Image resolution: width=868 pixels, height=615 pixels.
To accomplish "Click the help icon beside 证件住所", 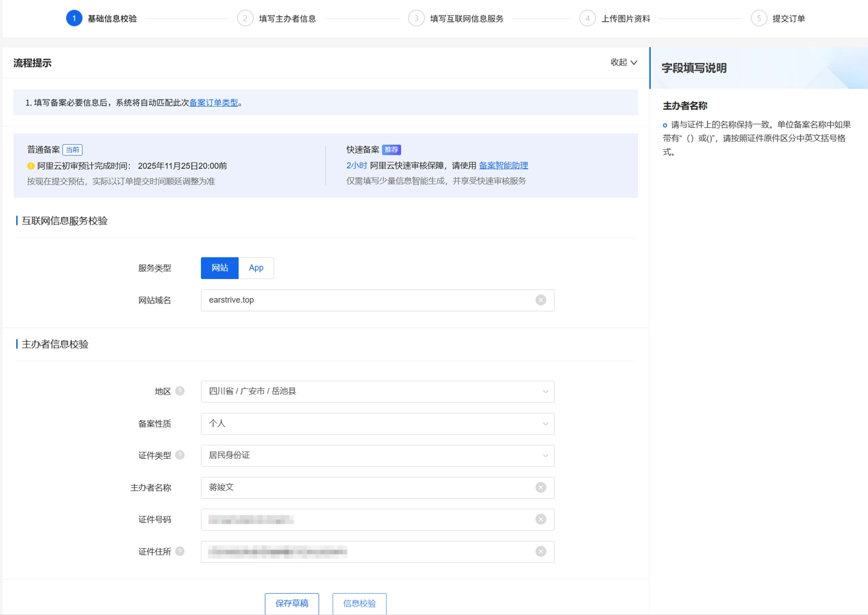I will pyautogui.click(x=179, y=551).
